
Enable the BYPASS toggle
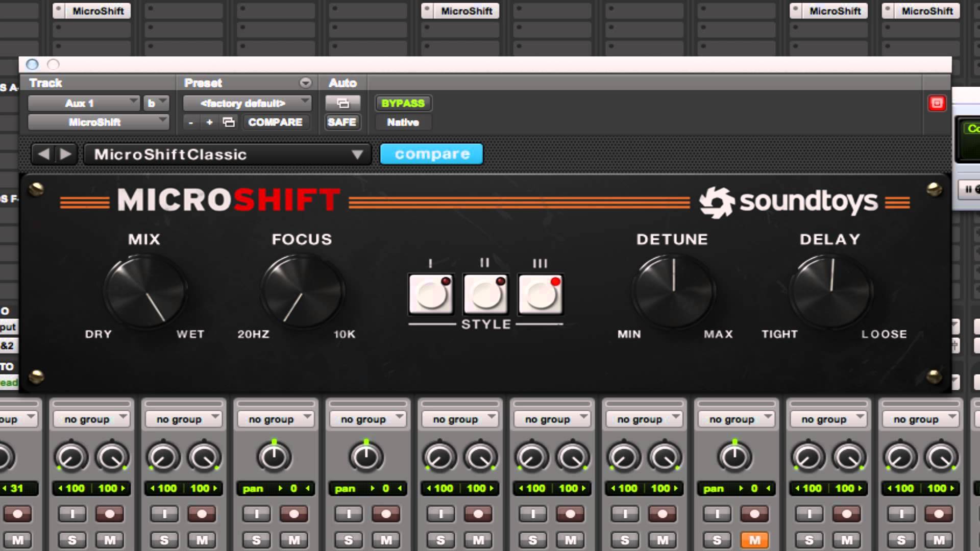pyautogui.click(x=402, y=104)
